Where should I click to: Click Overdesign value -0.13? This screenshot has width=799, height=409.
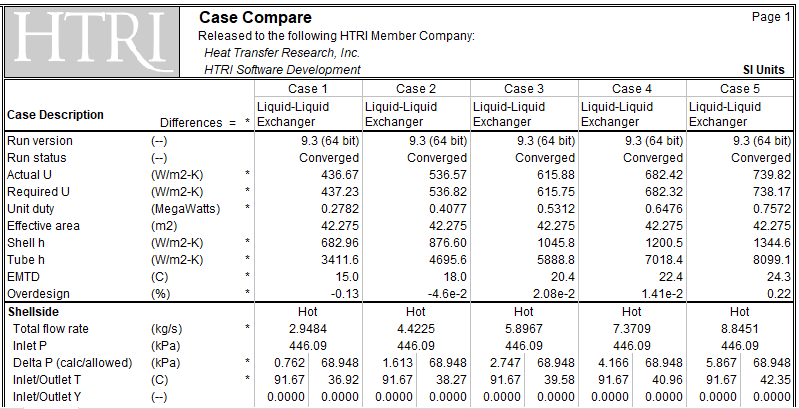coord(344,294)
